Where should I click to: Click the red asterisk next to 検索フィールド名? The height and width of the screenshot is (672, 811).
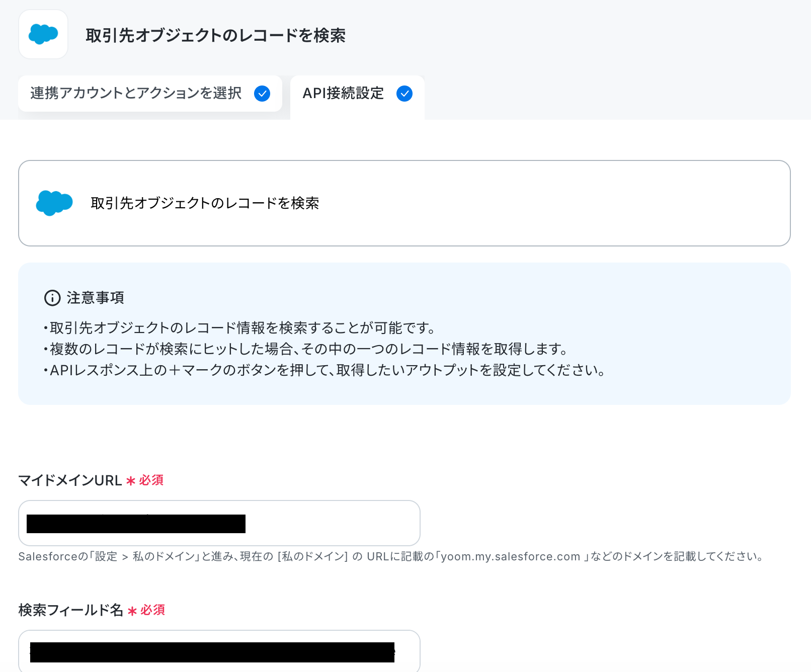[132, 611]
